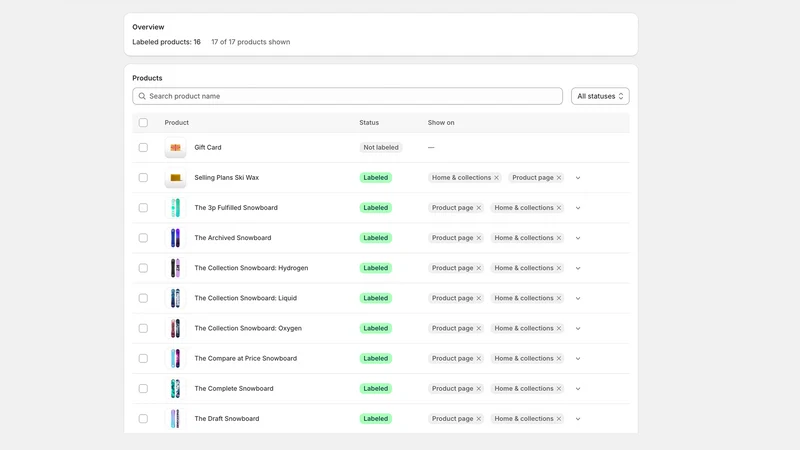
Task: Remove Home & collections tag from Collection Snowboard: Oxygen
Action: [559, 328]
